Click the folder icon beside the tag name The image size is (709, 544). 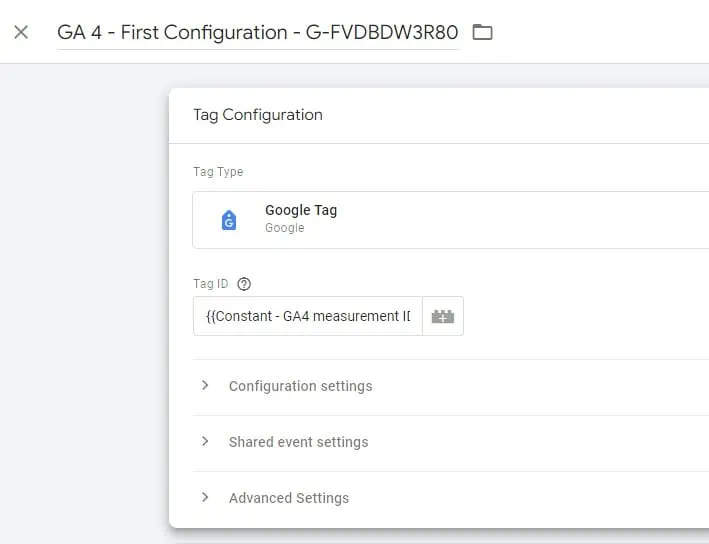482,32
